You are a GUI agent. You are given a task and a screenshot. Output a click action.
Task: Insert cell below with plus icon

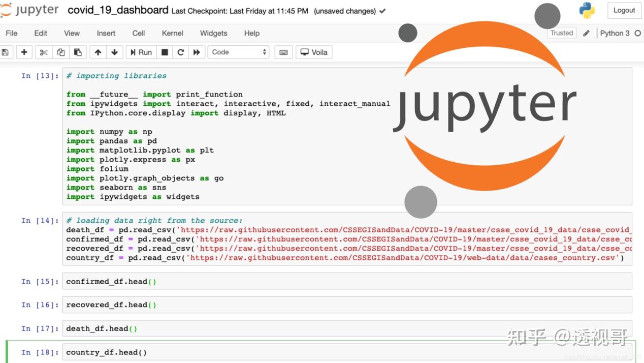[24, 52]
